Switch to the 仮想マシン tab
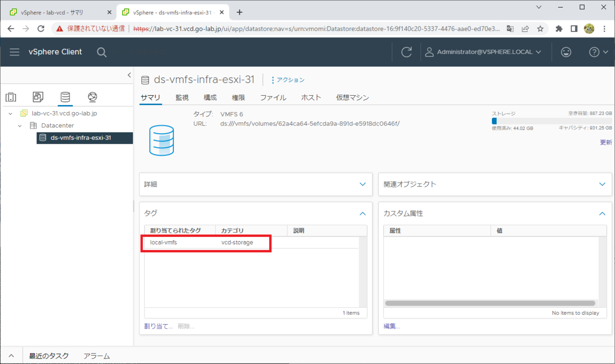 pos(352,97)
